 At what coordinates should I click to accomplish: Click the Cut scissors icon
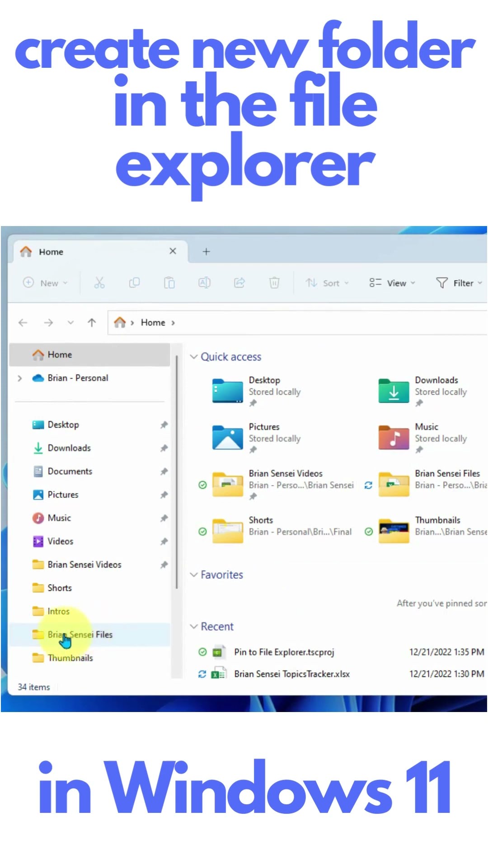pos(99,283)
